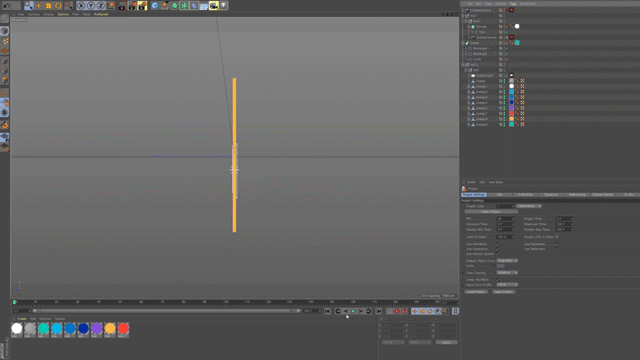Toggle Use Animation checkbox
Viewport: 640px width, 360px height.
click(x=498, y=244)
